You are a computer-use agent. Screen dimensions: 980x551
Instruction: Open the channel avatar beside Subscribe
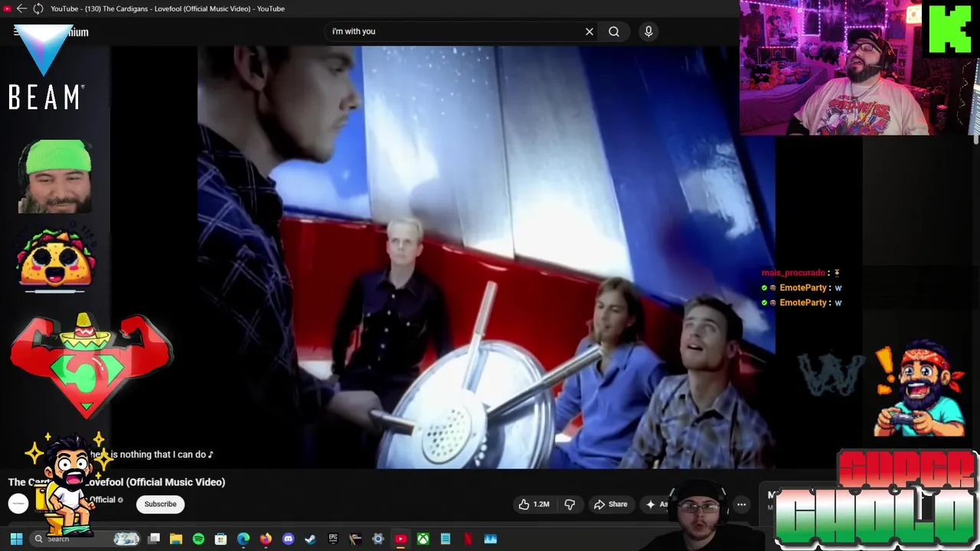[x=18, y=504]
